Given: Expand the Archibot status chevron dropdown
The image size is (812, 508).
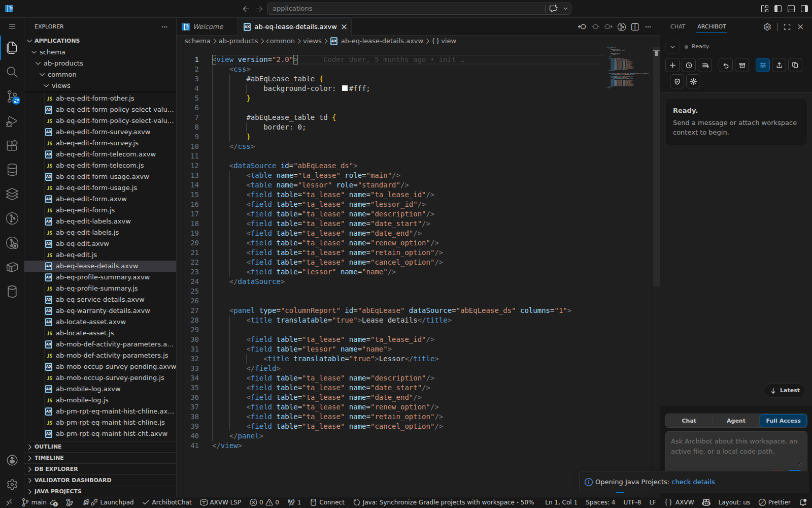Looking at the screenshot, I should [x=672, y=47].
